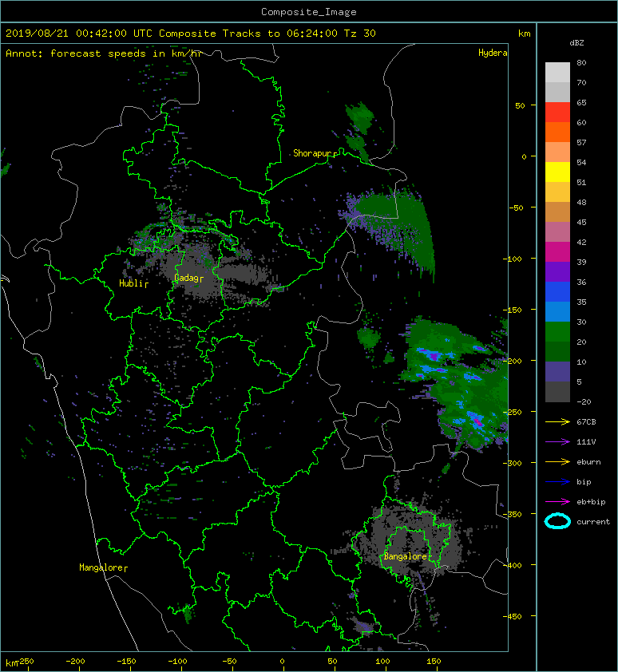Viewport: 618px width, 672px height.
Task: Click the royal blue 35–36 dBZ swatch
Action: pyautogui.click(x=557, y=291)
